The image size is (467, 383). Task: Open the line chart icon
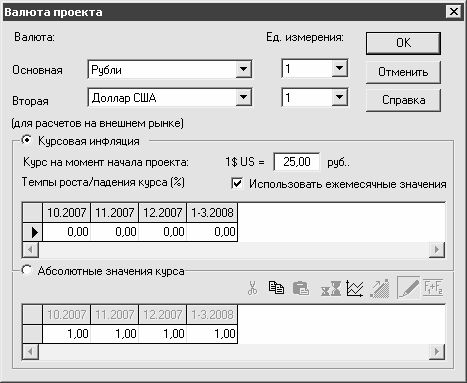click(354, 288)
